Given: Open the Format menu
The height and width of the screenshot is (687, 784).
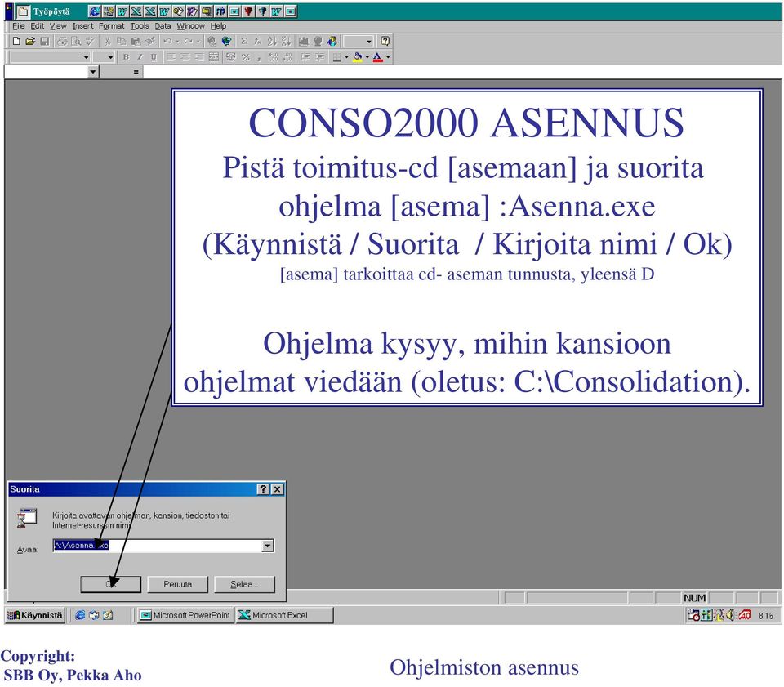Looking at the screenshot, I should click(112, 26).
